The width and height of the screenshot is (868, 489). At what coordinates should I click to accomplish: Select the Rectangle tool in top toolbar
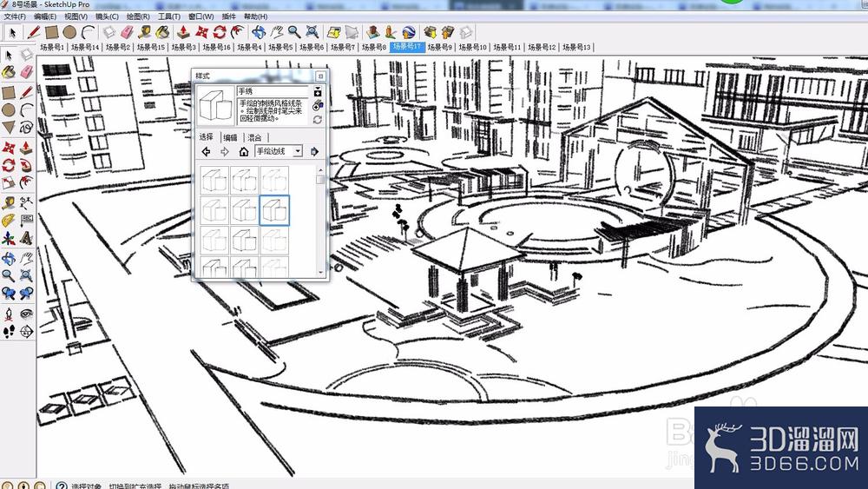52,32
